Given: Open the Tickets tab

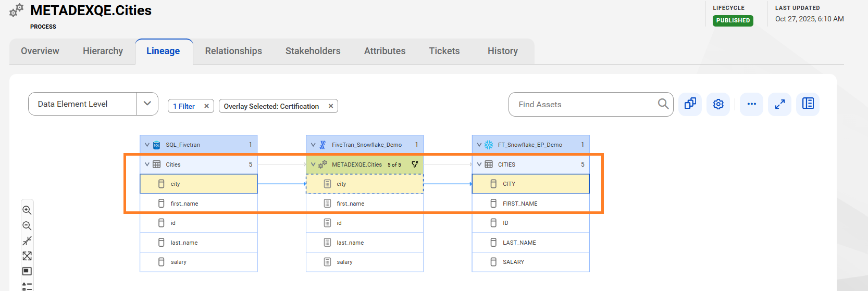Looking at the screenshot, I should [444, 51].
